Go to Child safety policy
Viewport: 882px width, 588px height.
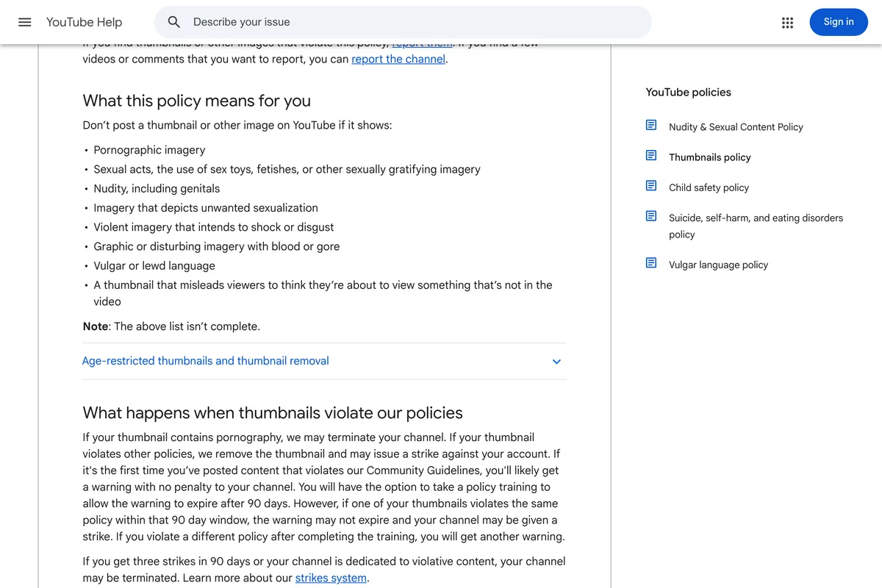(x=709, y=187)
